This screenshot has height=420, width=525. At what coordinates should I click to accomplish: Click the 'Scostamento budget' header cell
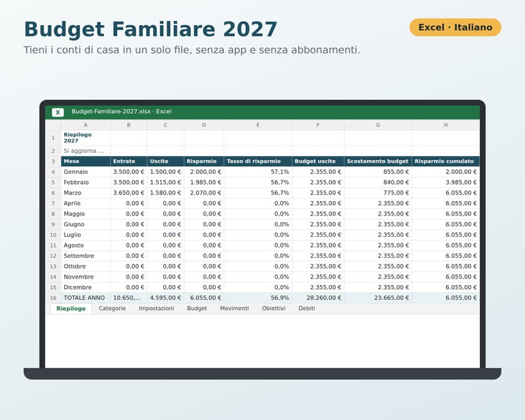click(378, 161)
